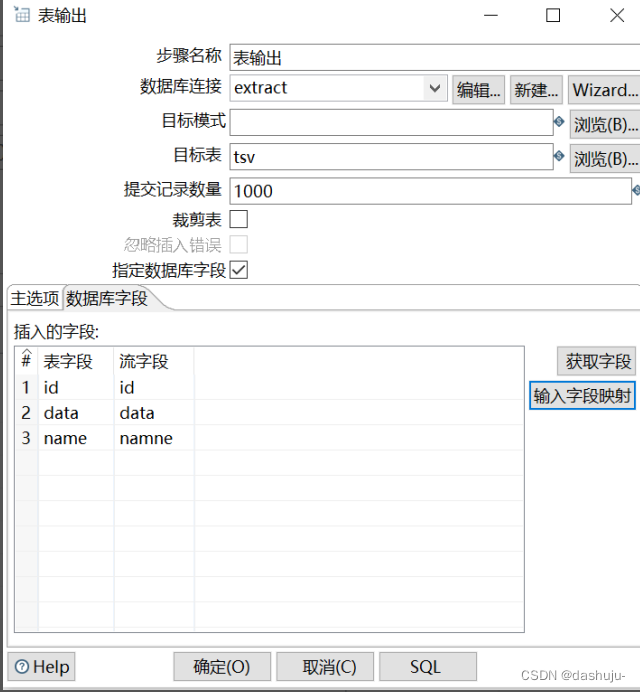Click the 获取字段 button
Screen dimensions: 640x692
597,361
